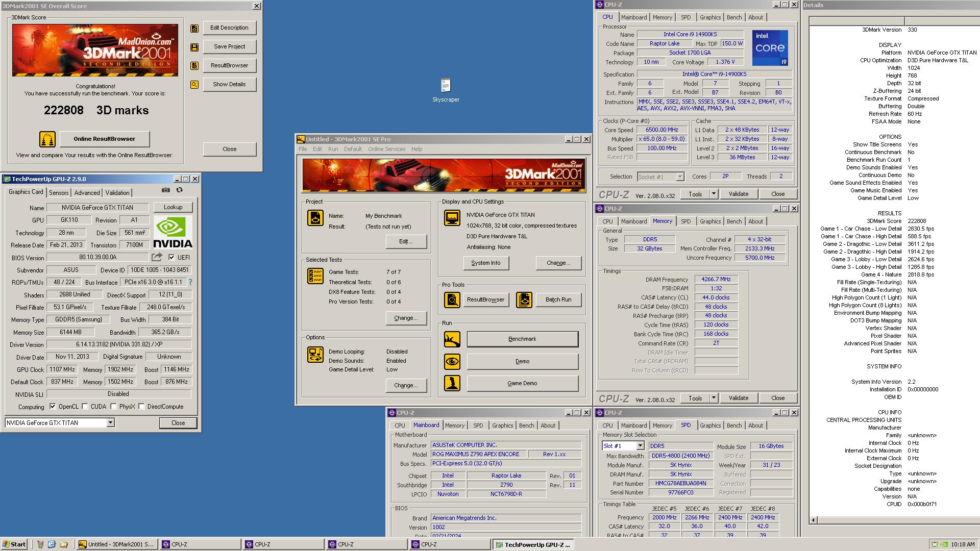Open the Default menu in 3DMark2001
The image size is (980, 551).
[x=353, y=149]
